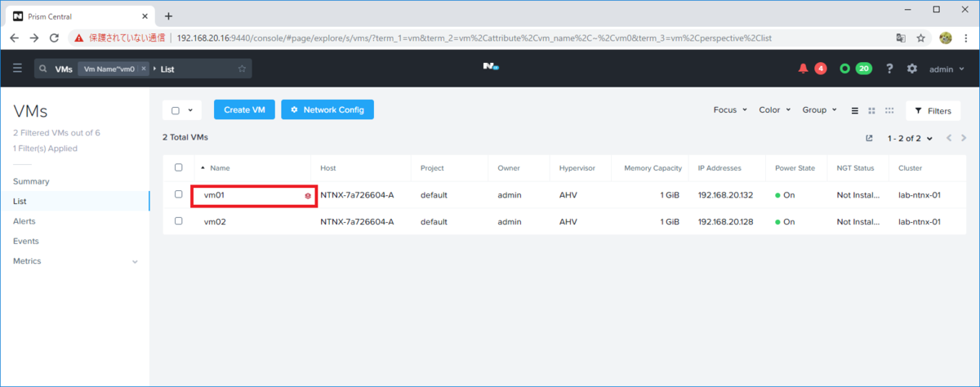This screenshot has width=980, height=387.
Task: Click the Create VM button
Action: [244, 110]
